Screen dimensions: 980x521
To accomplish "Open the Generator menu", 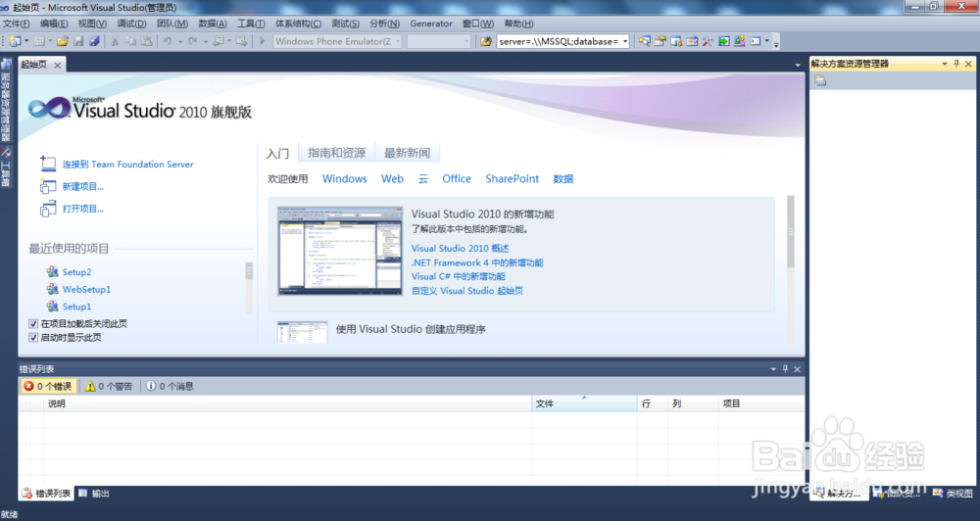I will 430,24.
